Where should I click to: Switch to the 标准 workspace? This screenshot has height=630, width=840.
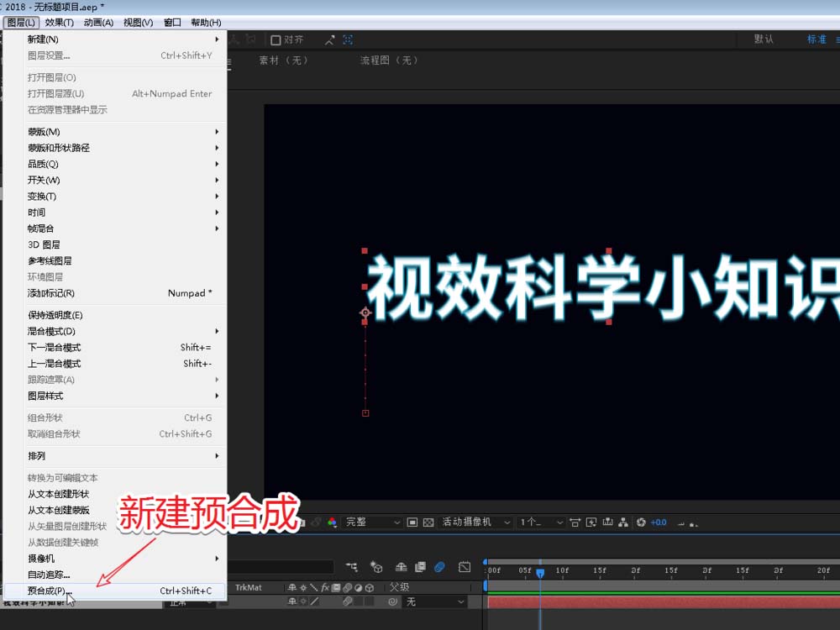816,39
